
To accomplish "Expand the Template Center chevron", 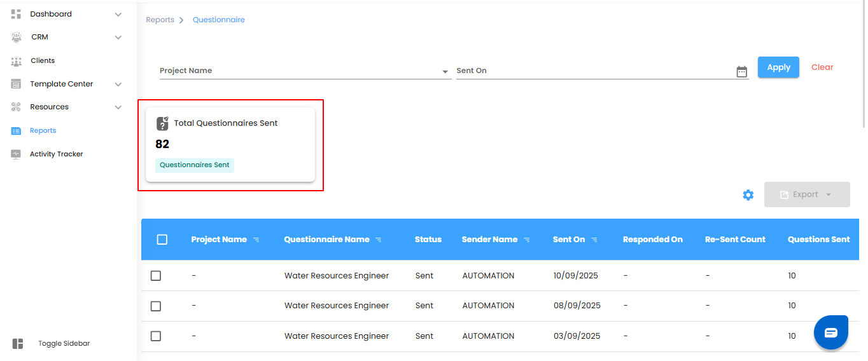I will click(x=118, y=84).
